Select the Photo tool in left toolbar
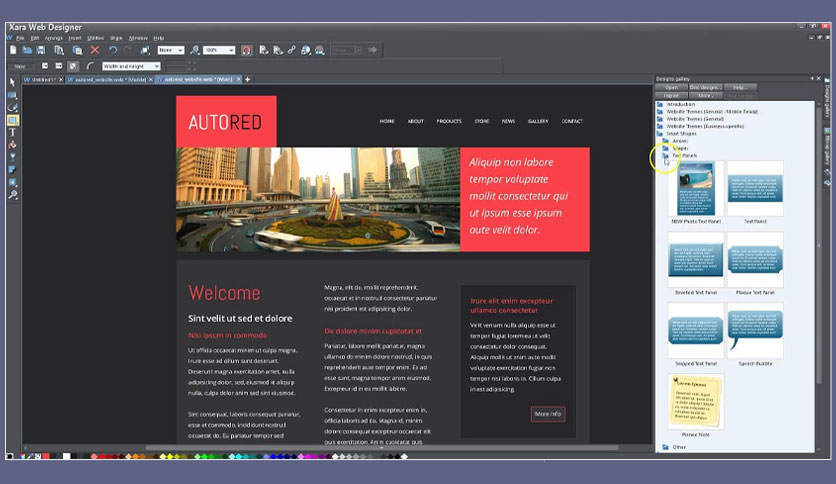 coord(12,95)
